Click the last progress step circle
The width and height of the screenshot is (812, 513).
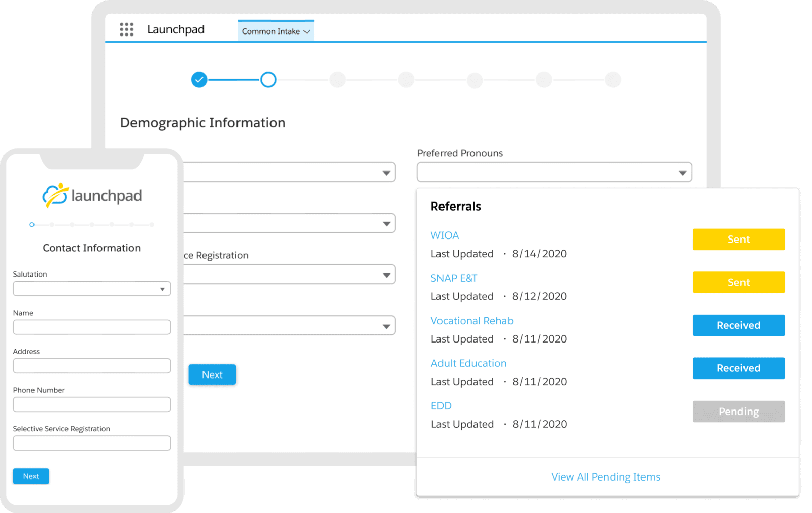pyautogui.click(x=613, y=80)
